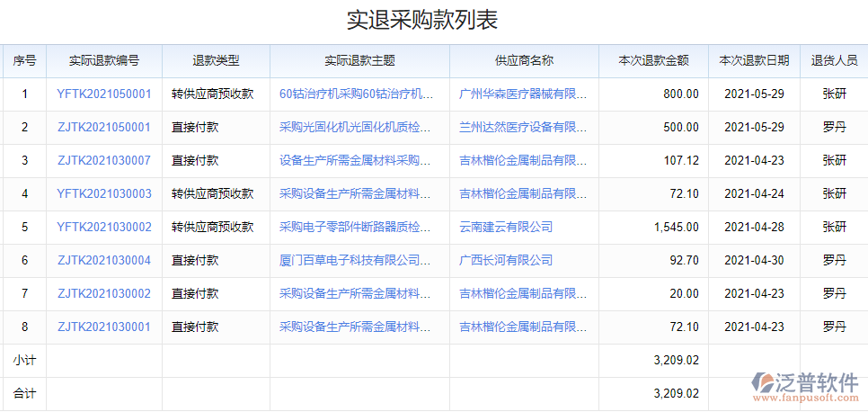
Task: Open supplier 广西长河有限公司
Action: (506, 260)
